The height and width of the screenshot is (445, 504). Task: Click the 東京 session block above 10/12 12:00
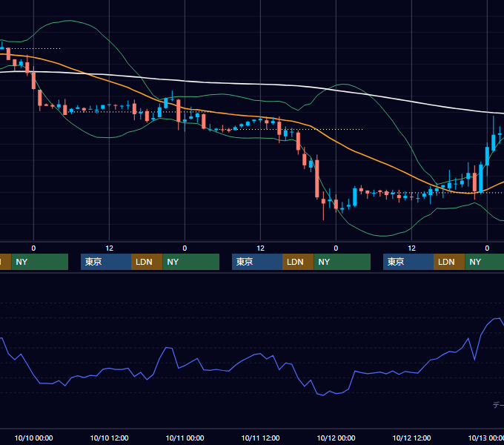(x=408, y=262)
